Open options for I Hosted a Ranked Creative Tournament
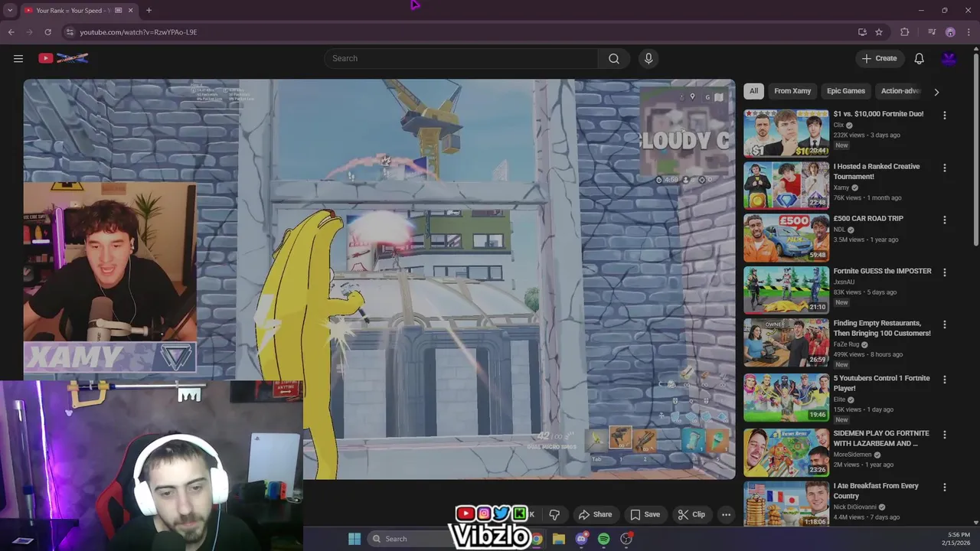980x551 pixels. coord(944,168)
